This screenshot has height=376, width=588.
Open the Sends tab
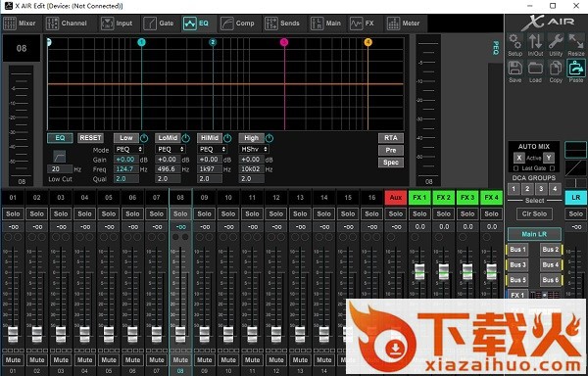pyautogui.click(x=282, y=23)
